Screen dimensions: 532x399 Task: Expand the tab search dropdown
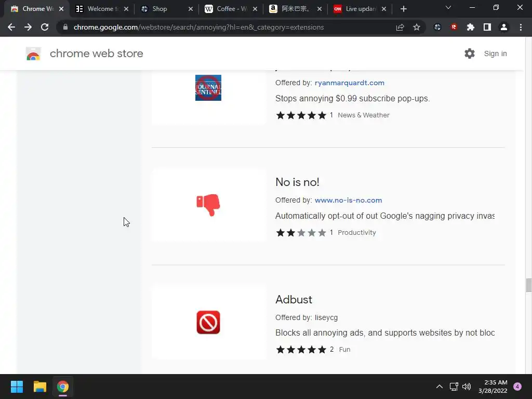[x=448, y=7]
